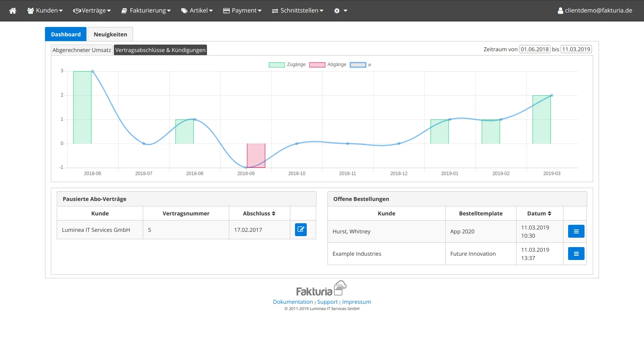Click the 2018-09 pink Abgänge bar

point(256,156)
